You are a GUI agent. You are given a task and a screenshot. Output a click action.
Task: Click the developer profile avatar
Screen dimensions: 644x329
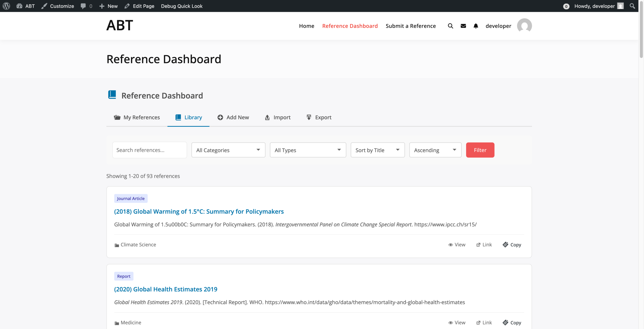(524, 26)
